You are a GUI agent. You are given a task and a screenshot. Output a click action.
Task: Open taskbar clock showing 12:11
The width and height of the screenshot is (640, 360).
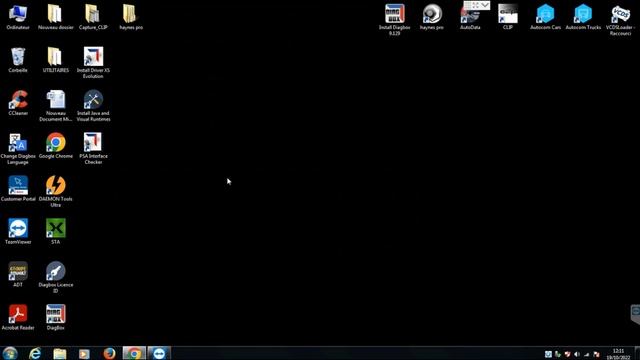(x=618, y=354)
